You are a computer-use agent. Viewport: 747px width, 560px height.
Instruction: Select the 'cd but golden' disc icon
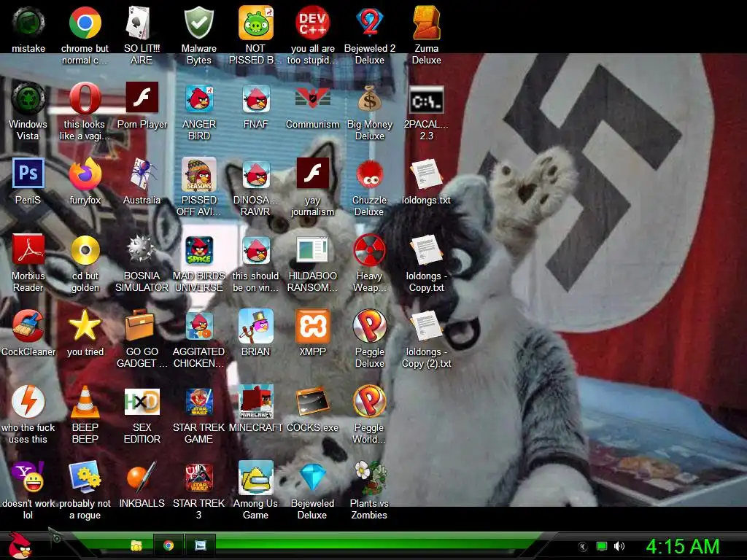(85, 250)
